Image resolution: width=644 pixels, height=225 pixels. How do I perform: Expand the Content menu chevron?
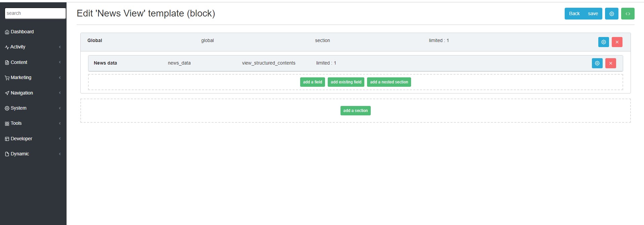60,62
